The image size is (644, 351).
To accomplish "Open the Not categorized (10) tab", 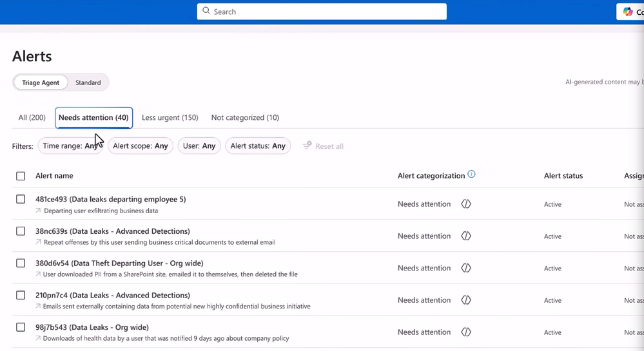I will (x=245, y=118).
